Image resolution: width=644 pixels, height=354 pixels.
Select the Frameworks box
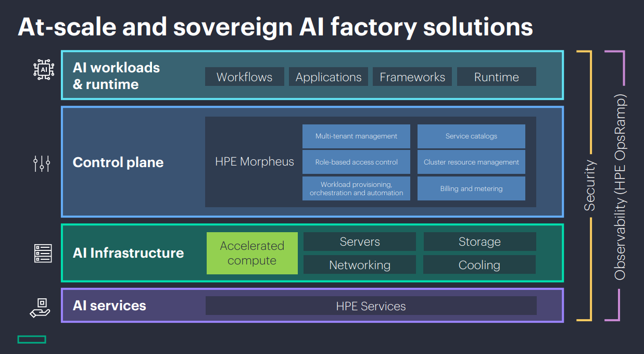[412, 77]
